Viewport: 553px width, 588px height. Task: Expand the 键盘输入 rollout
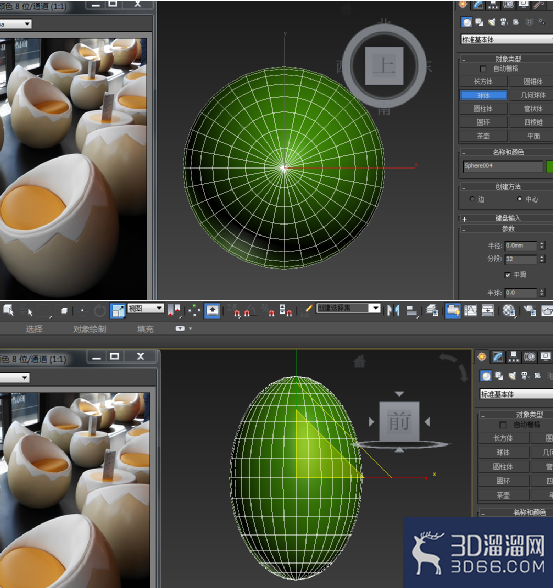coord(506,218)
